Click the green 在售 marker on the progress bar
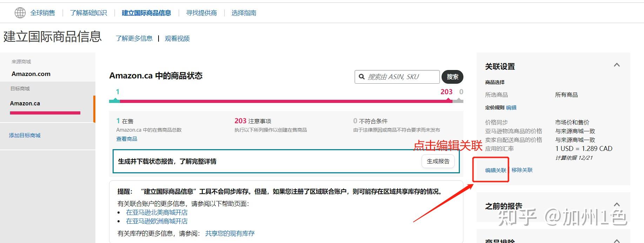 pyautogui.click(x=115, y=100)
